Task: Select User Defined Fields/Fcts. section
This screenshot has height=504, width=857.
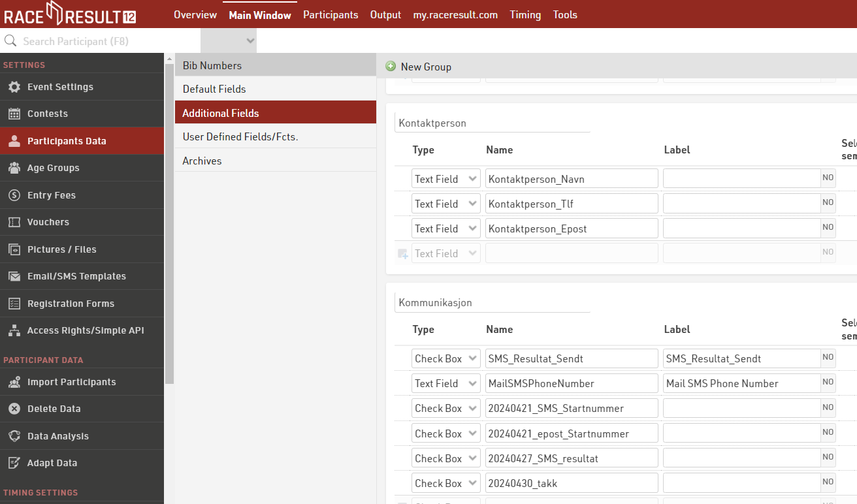Action: click(276, 136)
